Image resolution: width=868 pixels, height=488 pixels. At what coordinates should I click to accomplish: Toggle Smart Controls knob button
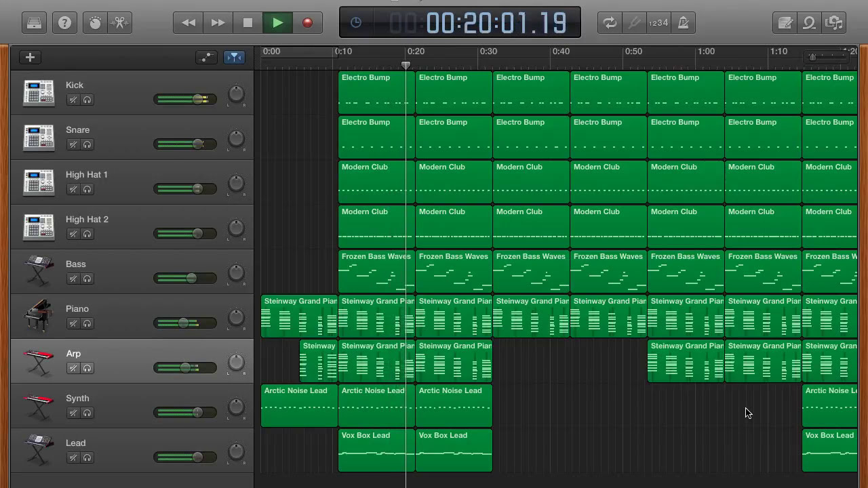95,23
